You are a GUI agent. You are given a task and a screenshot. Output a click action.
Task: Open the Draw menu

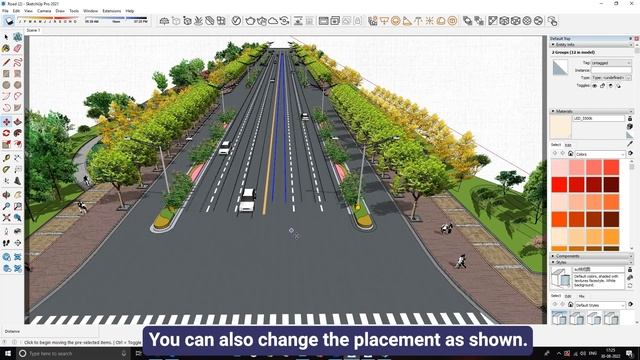[60, 11]
